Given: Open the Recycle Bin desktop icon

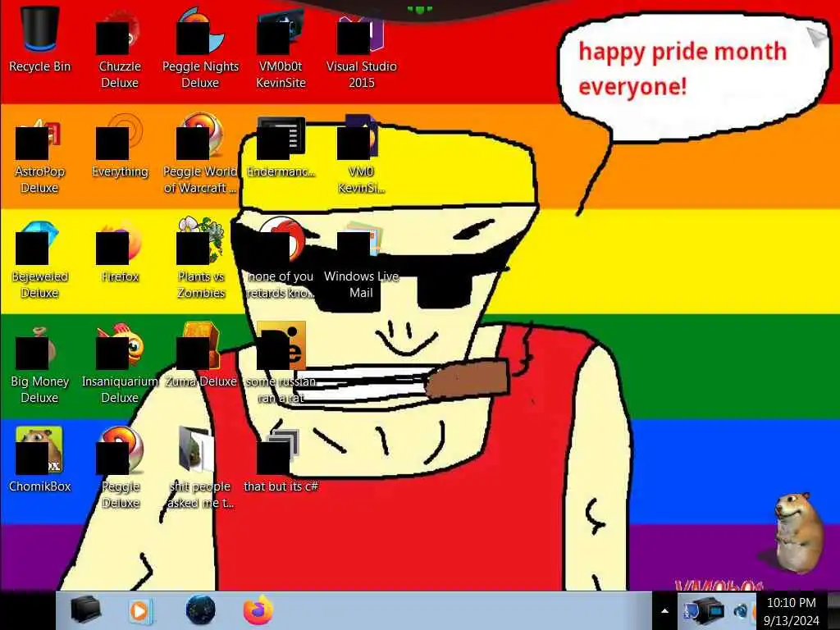Looking at the screenshot, I should pyautogui.click(x=39, y=39).
